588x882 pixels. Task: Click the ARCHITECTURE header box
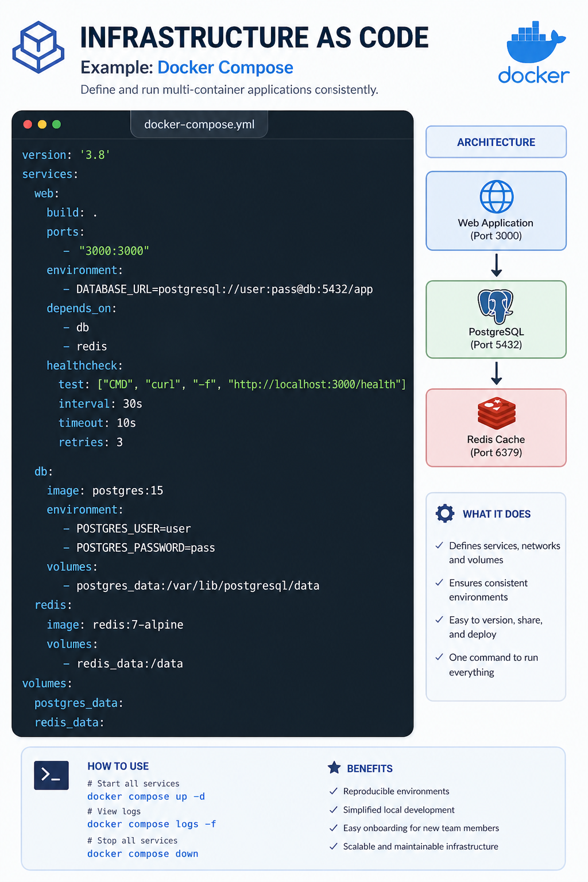click(496, 142)
